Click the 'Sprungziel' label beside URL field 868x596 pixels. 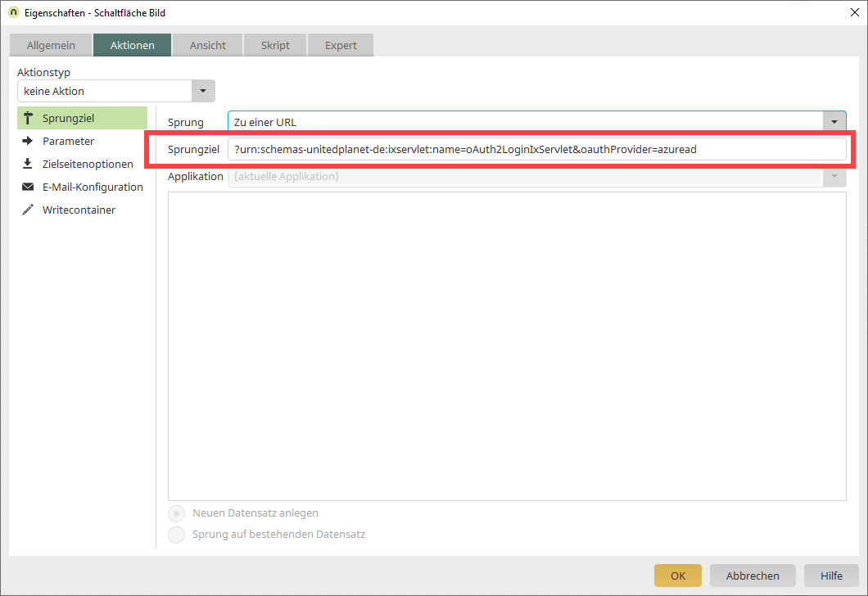coord(194,150)
